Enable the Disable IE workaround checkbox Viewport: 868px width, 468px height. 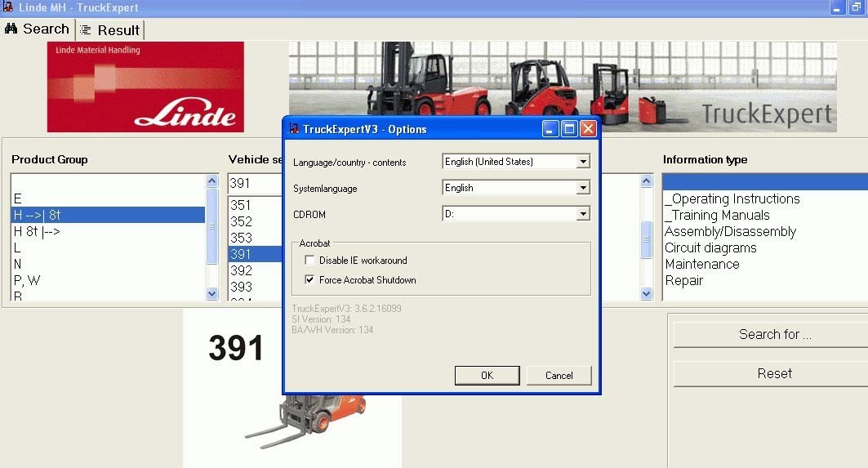309,261
